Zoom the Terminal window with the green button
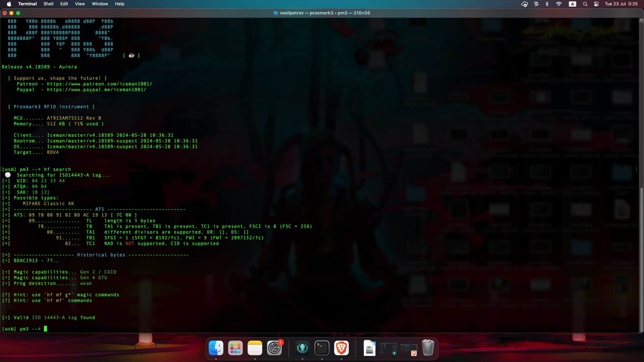Viewport: 644px width, 362px height. click(x=18, y=13)
